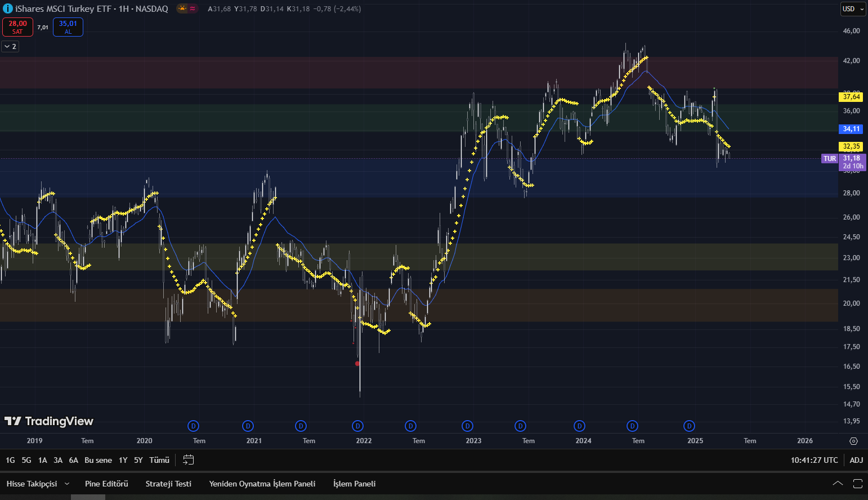
Task: Click the purple TUR symbol price tag
Action: click(830, 159)
